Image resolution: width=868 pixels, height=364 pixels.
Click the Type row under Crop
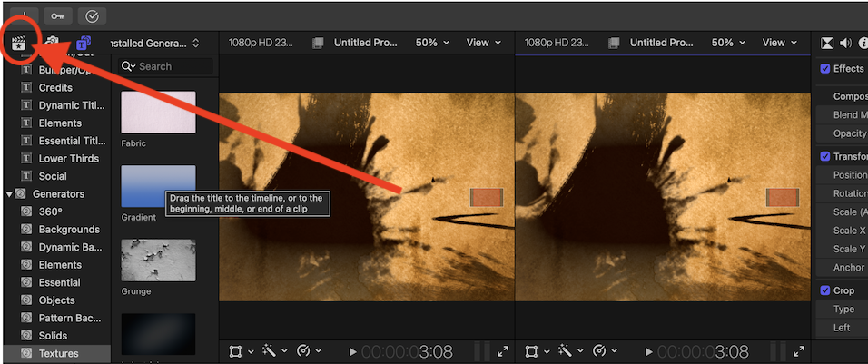pyautogui.click(x=842, y=309)
